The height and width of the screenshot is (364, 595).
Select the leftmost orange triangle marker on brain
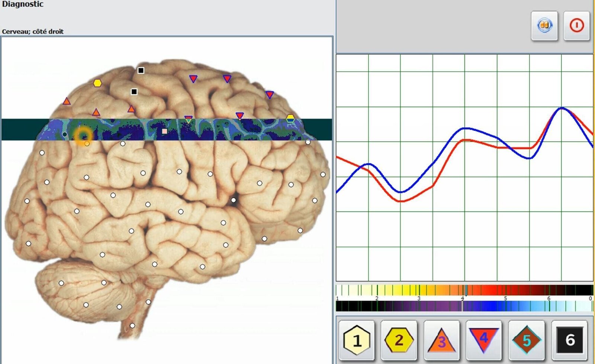(67, 101)
